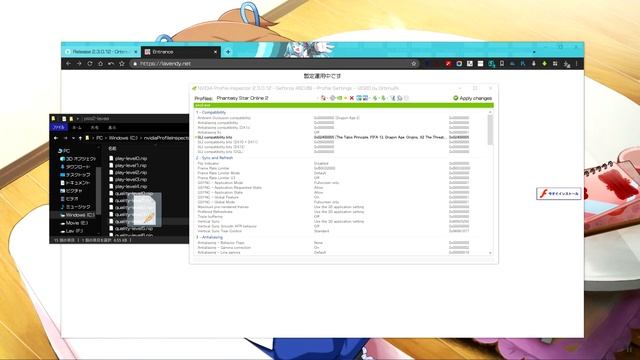Screen dimensions: 640x360
Task: Click the bookmarks star icon left of address bar
Action: tap(122, 64)
